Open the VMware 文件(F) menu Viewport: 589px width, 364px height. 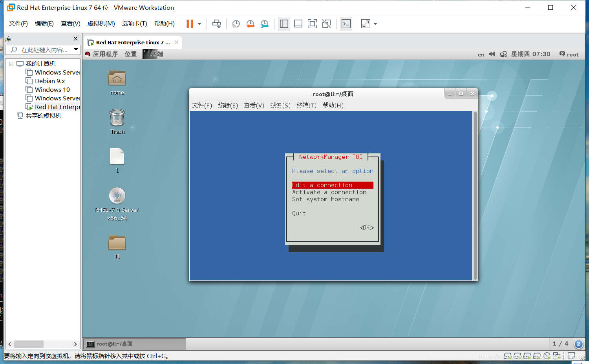[x=18, y=24]
